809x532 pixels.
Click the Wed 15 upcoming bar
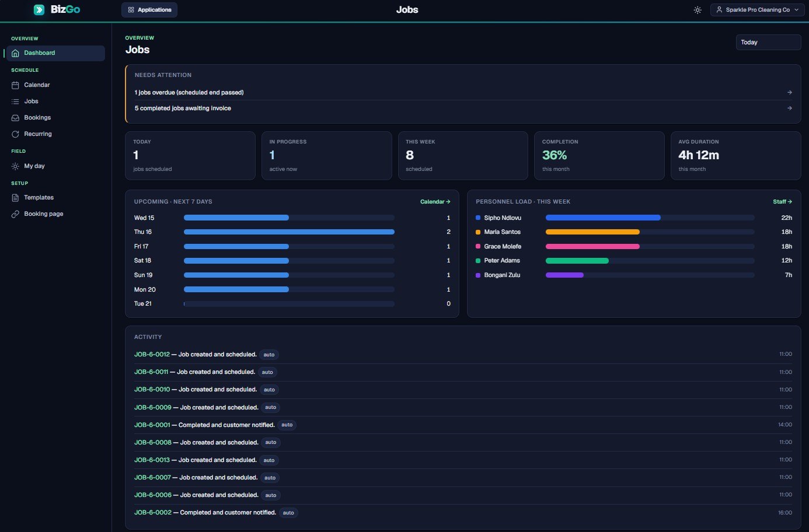click(236, 218)
